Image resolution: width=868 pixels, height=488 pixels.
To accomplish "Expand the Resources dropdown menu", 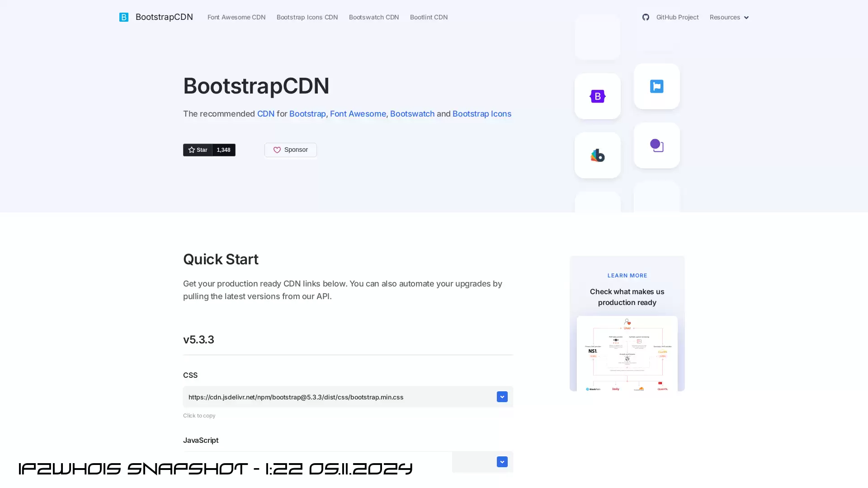I will click(x=729, y=17).
